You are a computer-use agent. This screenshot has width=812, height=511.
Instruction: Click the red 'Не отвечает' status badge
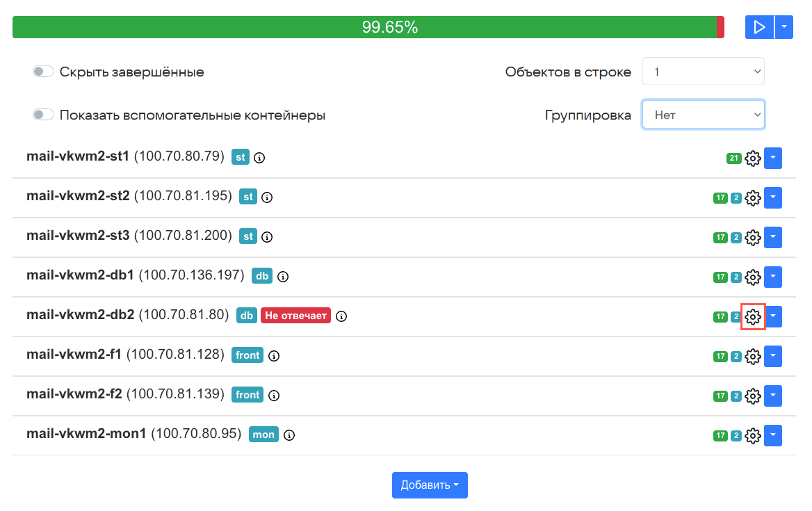pyautogui.click(x=295, y=316)
